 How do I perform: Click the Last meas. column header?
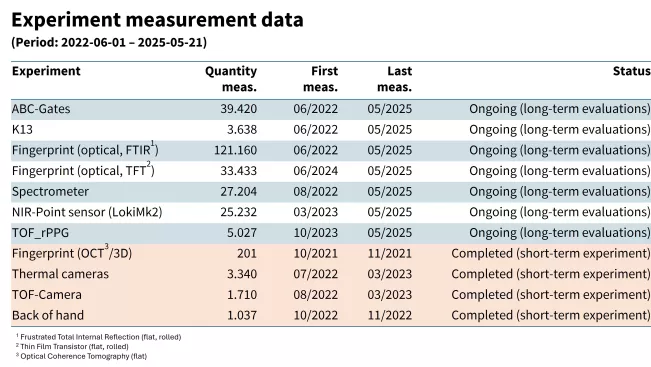(x=394, y=79)
